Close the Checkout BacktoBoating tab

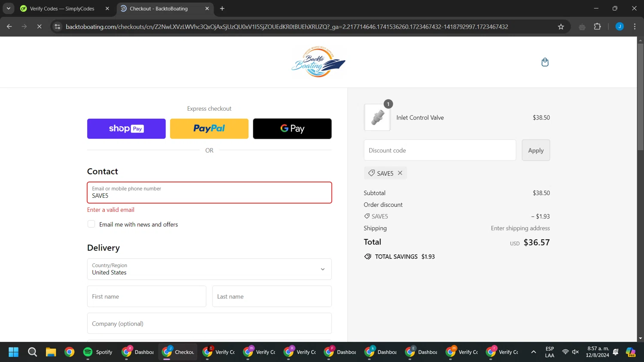point(207,9)
